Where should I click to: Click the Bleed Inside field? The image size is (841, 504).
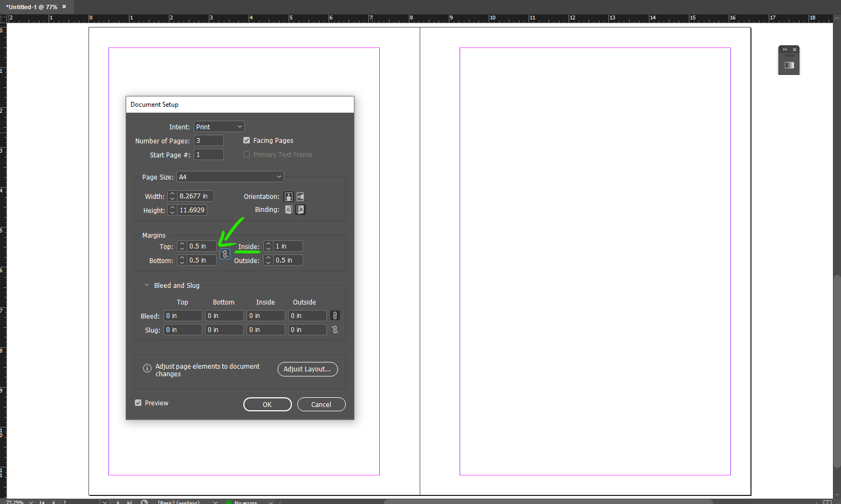point(266,316)
